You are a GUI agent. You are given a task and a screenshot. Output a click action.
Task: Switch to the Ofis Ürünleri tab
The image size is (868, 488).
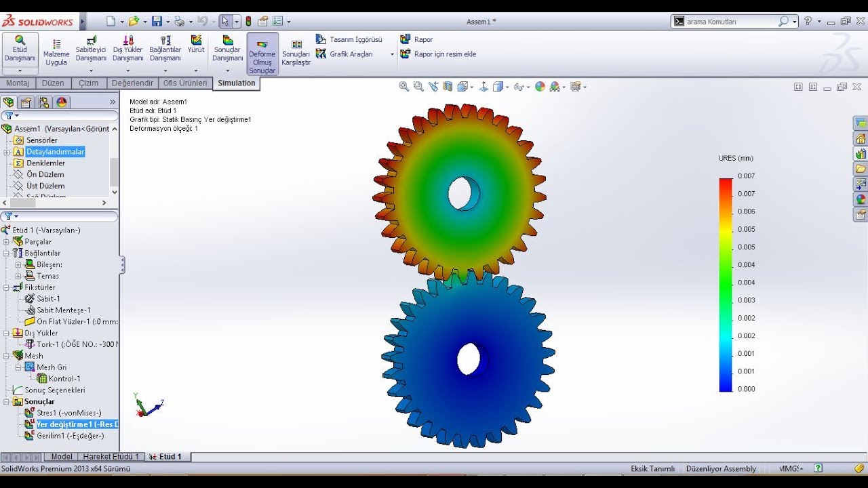[185, 83]
